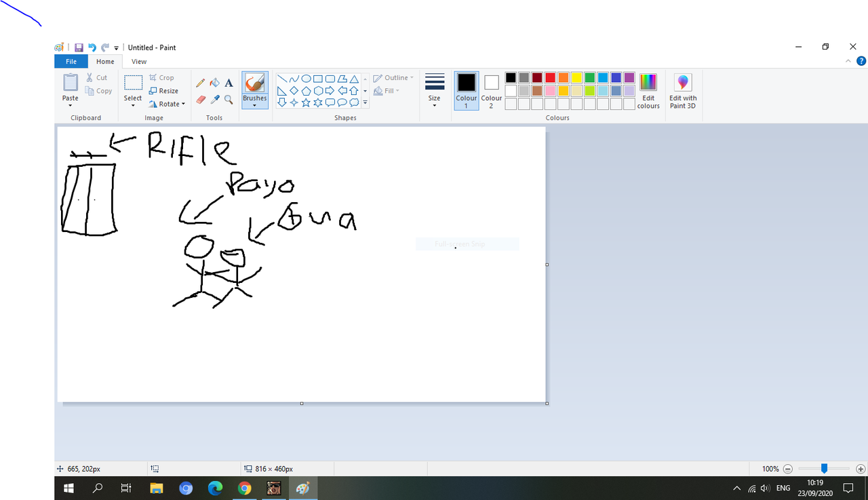Pick the yellow colour swatch
This screenshot has width=868, height=500.
[x=576, y=77]
